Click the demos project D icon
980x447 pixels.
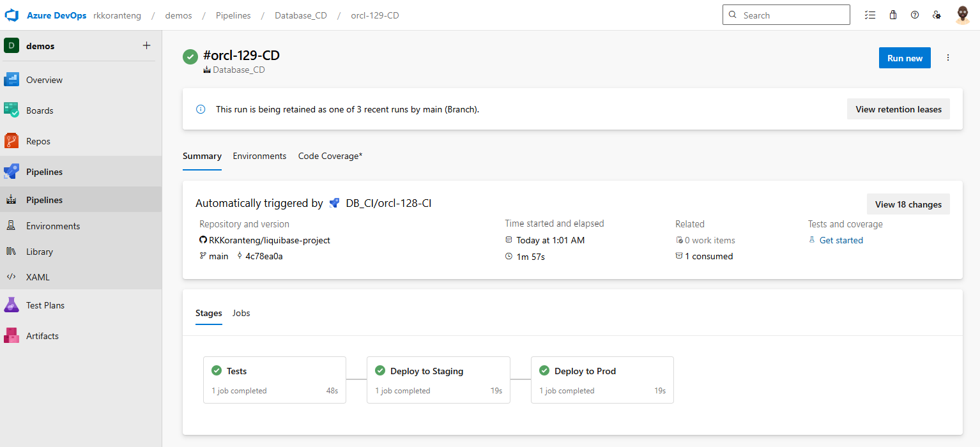[11, 46]
